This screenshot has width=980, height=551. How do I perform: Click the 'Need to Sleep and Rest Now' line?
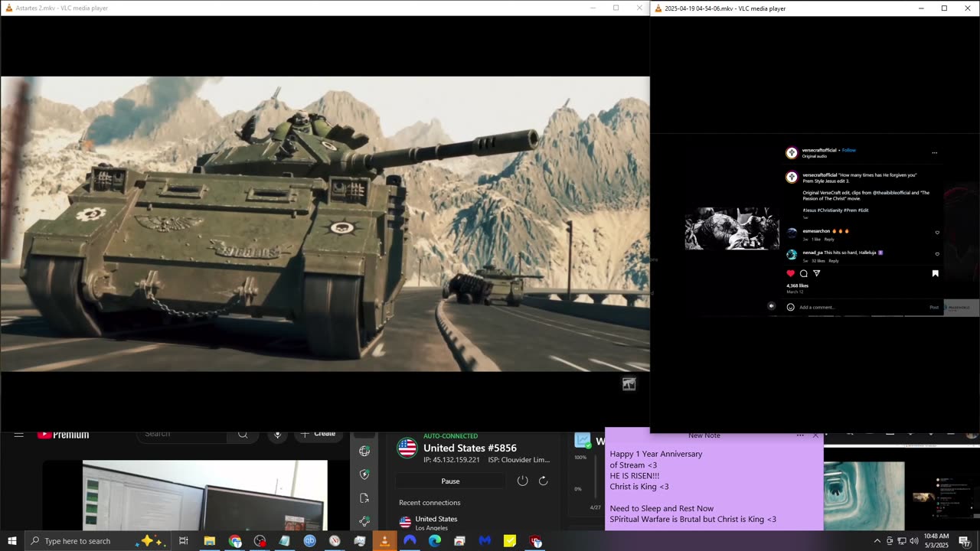click(x=662, y=508)
